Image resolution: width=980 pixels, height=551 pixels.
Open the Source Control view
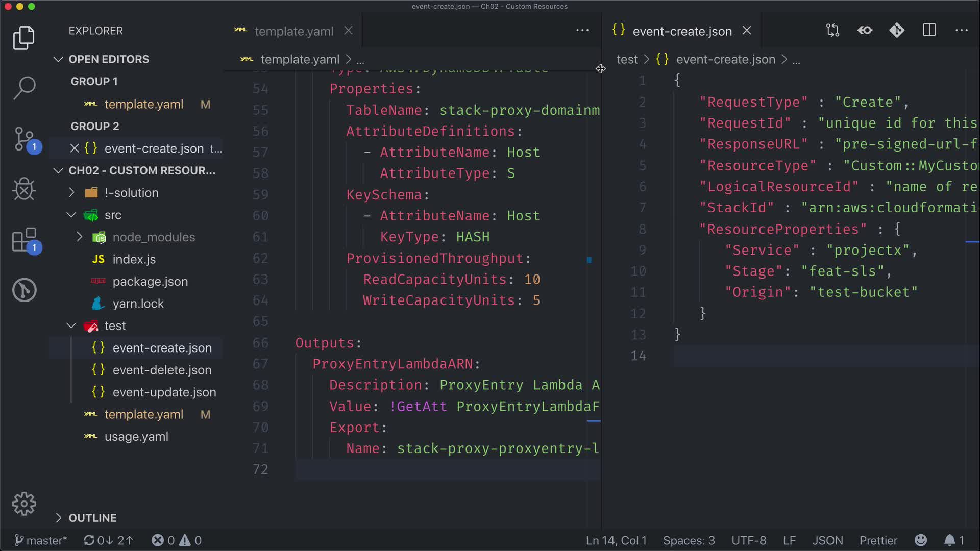tap(24, 139)
